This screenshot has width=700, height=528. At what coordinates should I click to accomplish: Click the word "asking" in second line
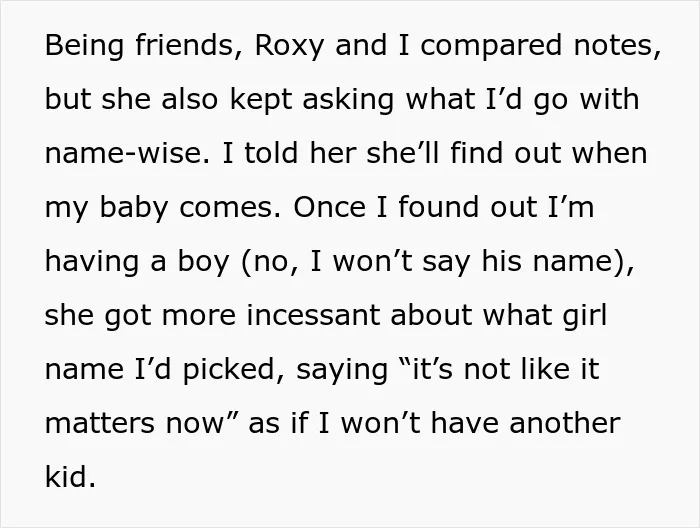[x=348, y=99]
